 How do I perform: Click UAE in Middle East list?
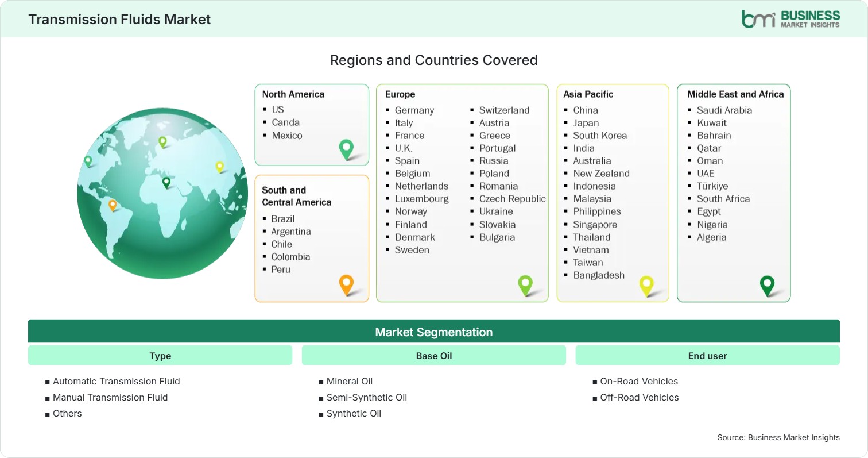(706, 174)
